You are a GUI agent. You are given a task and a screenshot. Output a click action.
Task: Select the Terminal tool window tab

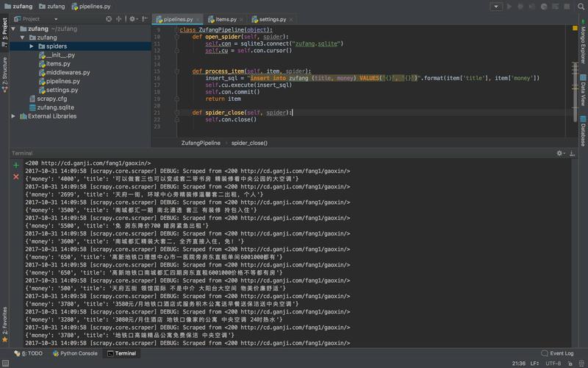click(121, 353)
